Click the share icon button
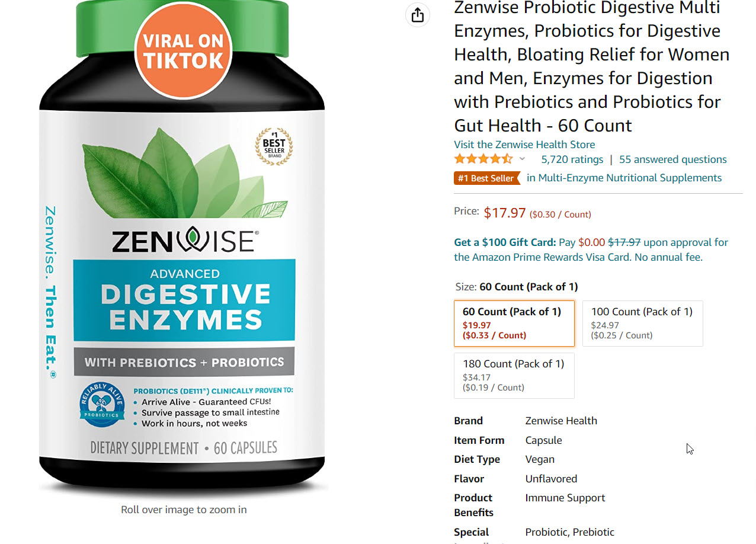 click(x=418, y=15)
